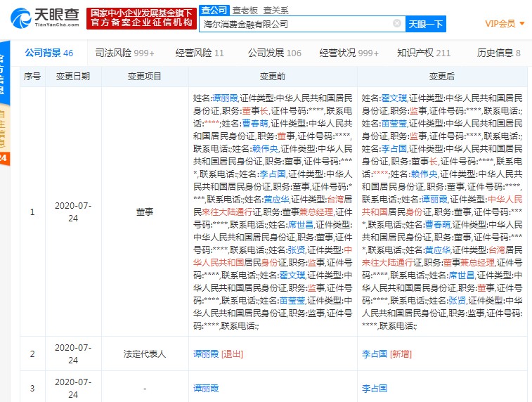This screenshot has height=402, width=532.
Task: Select the 法定代表人 change item cell
Action: [145, 354]
